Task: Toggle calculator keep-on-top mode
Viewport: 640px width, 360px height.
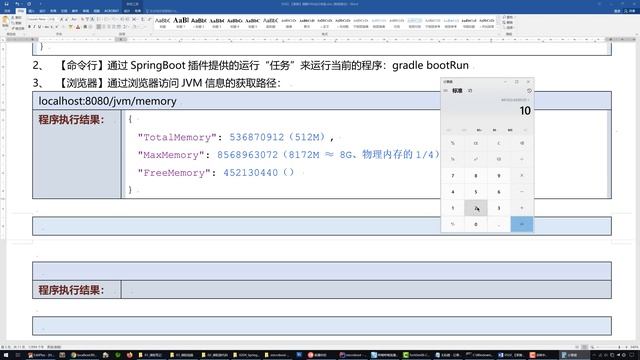Action: (470, 91)
